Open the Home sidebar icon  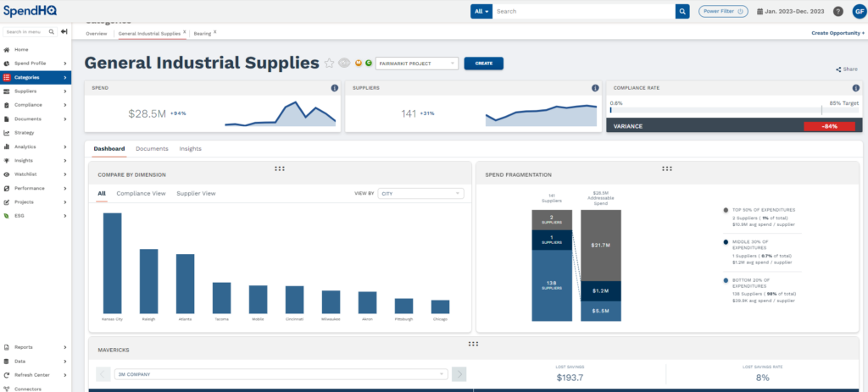(7, 50)
